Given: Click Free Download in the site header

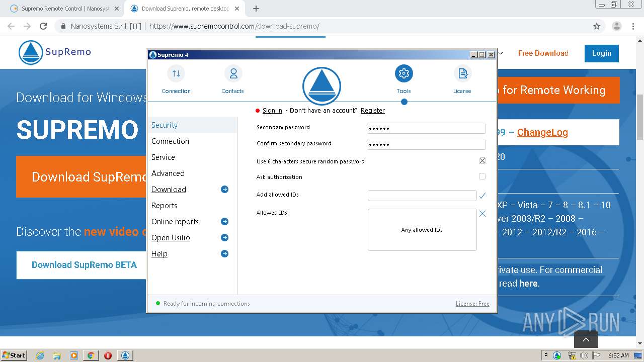Looking at the screenshot, I should pos(543,53).
